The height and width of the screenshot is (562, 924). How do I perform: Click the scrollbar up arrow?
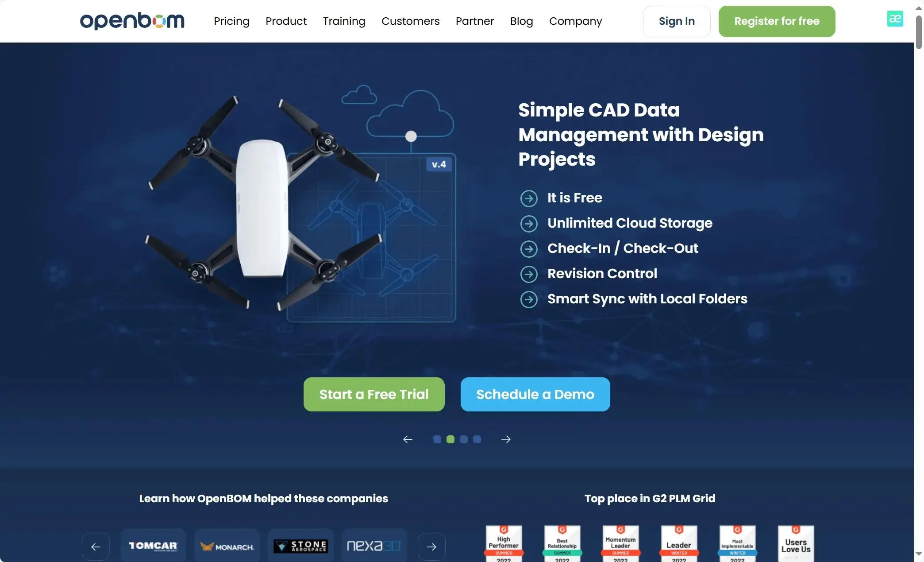(919, 8)
